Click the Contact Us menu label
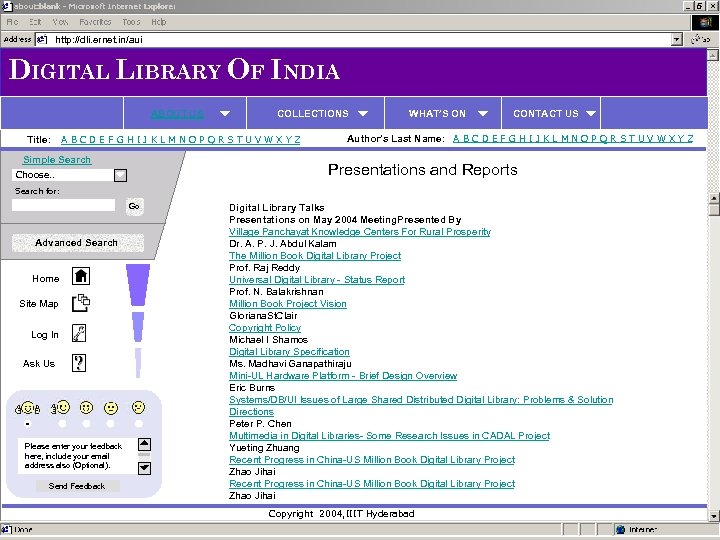The width and height of the screenshot is (720, 540). click(546, 113)
